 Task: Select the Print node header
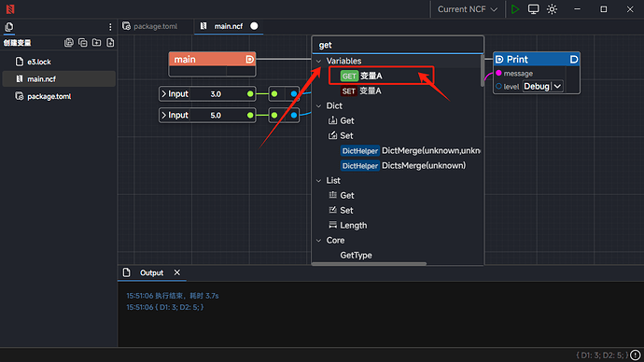[x=537, y=60]
